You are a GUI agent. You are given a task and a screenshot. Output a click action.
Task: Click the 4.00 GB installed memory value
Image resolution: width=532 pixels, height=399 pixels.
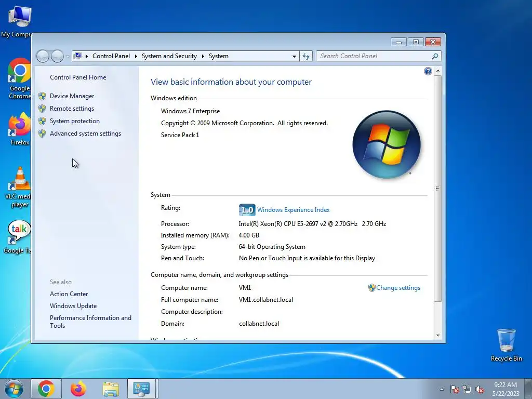click(x=249, y=235)
